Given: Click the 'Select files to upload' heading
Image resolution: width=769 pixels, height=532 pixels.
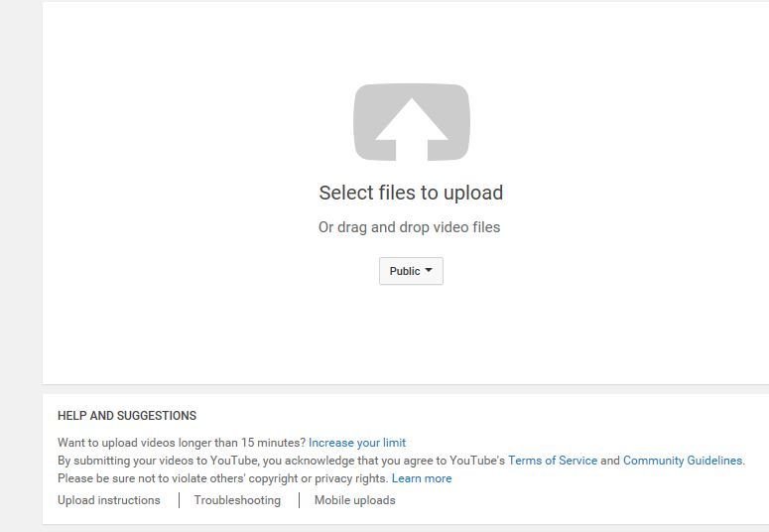Looking at the screenshot, I should (x=411, y=193).
